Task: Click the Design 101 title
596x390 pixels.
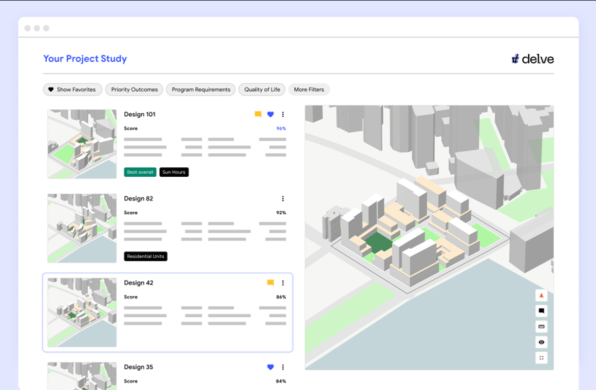Action: (139, 114)
